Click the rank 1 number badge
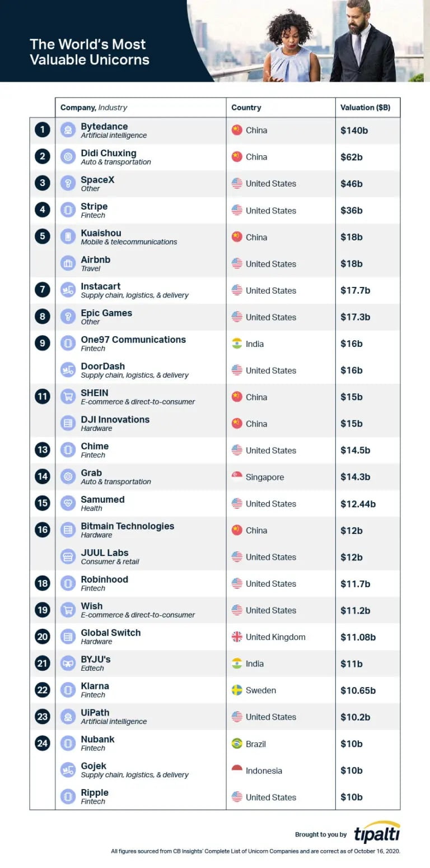 [x=42, y=130]
